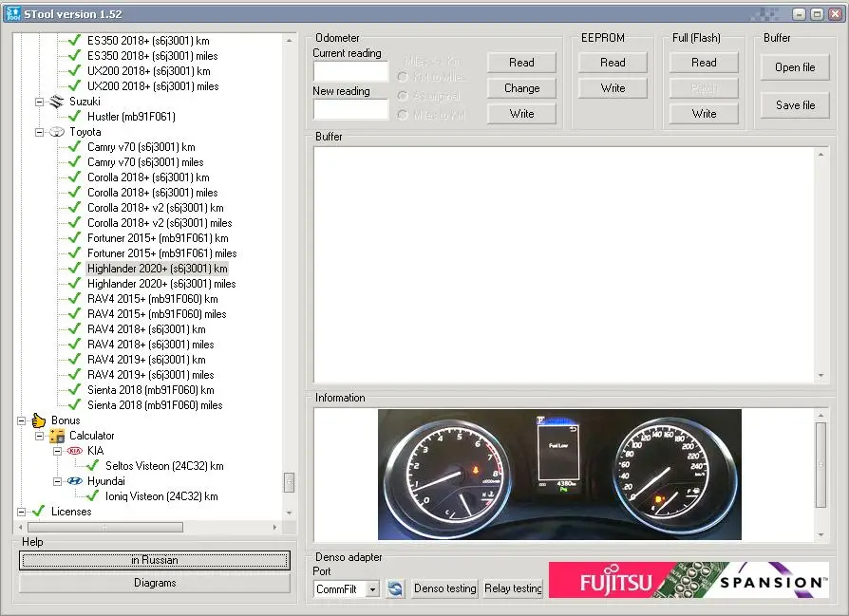
Task: Click the Hyundai logo icon
Action: coord(75,480)
